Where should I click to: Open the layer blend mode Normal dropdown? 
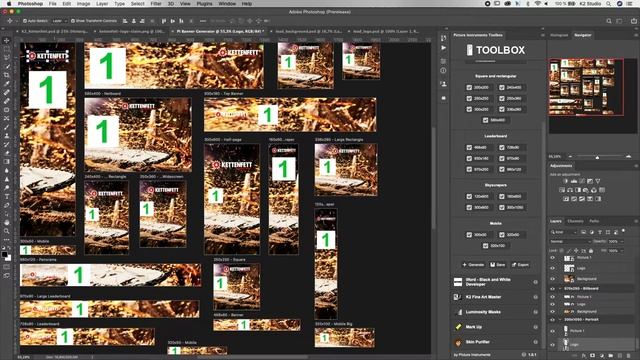pos(570,242)
